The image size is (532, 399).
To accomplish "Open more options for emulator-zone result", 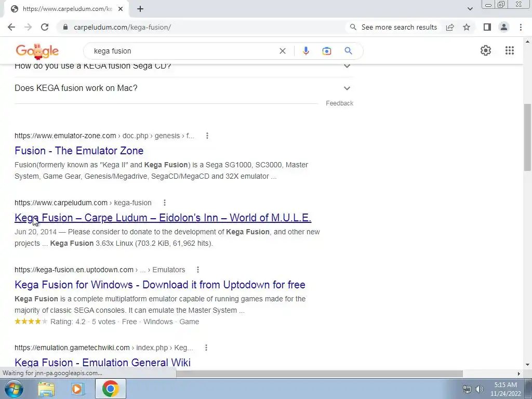I will click(207, 136).
